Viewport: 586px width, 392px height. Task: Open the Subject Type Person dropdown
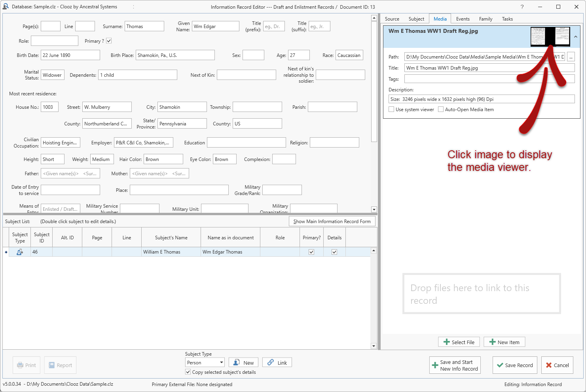pos(221,362)
